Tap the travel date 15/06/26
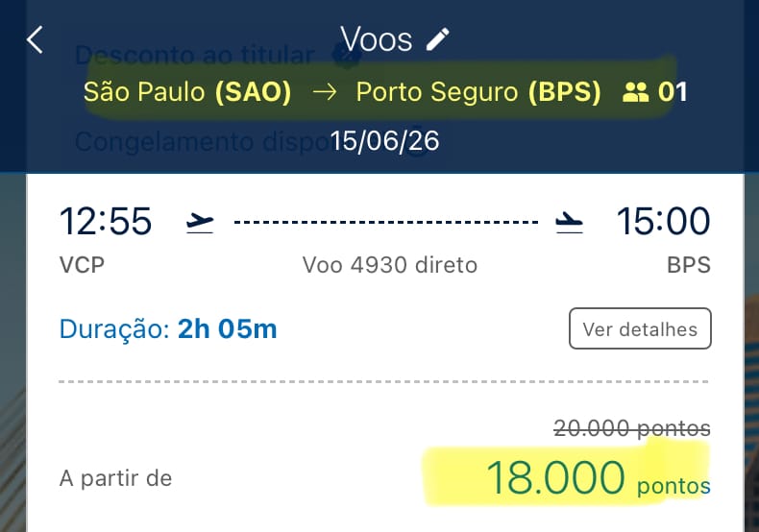759x532 pixels. pos(384,141)
